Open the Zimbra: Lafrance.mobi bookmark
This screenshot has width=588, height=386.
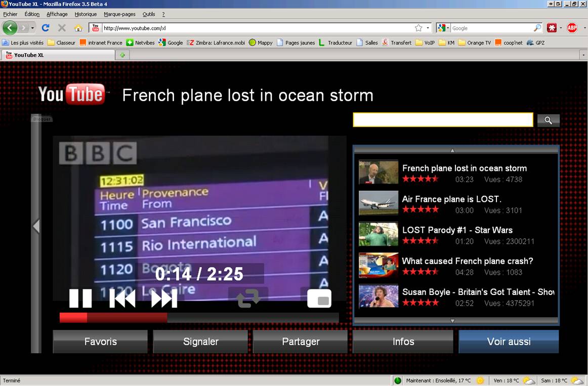[216, 42]
